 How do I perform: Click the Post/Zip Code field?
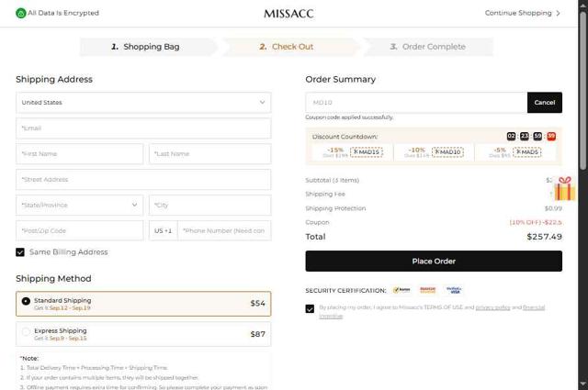(x=80, y=230)
